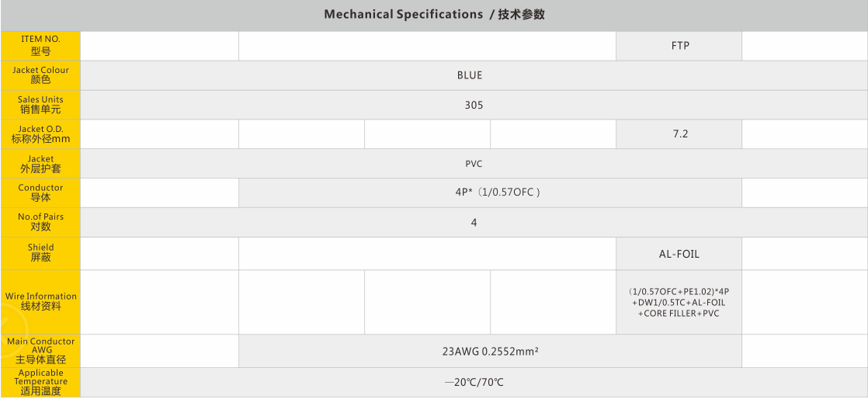Click the BLUE colour value
This screenshot has height=399, width=868.
click(470, 75)
